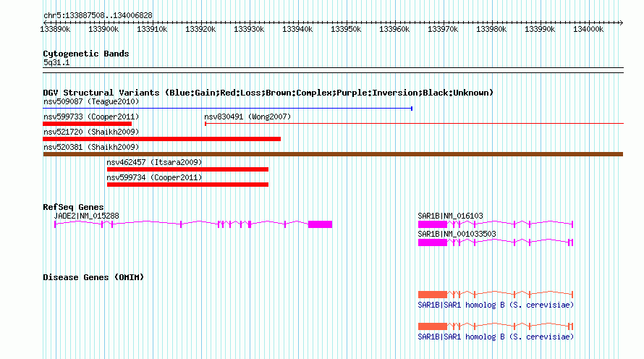644x359 pixels.
Task: Open the nsv599733 (Cooper2011) variant label
Action: click(91, 117)
